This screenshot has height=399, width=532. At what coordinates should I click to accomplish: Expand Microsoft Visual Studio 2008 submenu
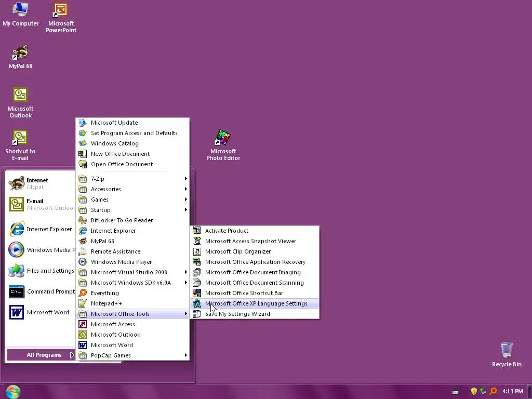coord(132,272)
